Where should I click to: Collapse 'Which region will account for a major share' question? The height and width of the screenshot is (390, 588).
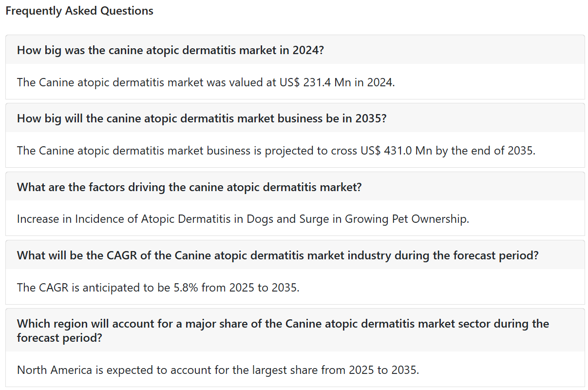pos(295,330)
